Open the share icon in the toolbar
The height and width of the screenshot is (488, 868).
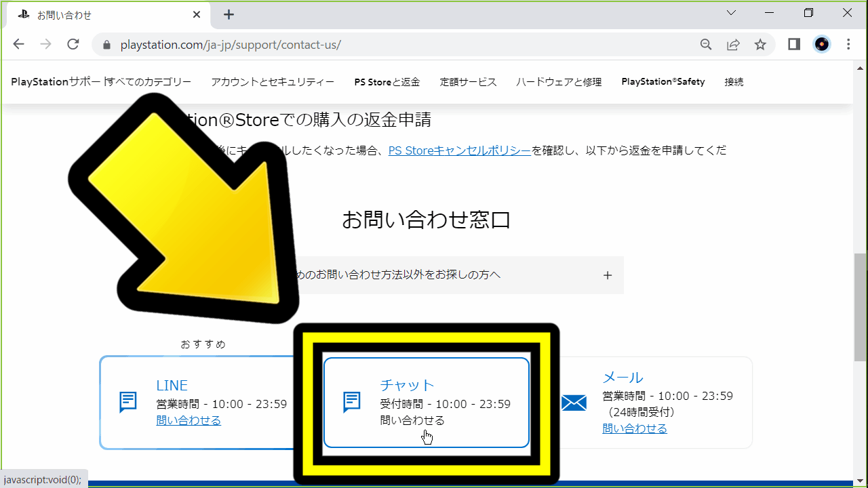[733, 44]
